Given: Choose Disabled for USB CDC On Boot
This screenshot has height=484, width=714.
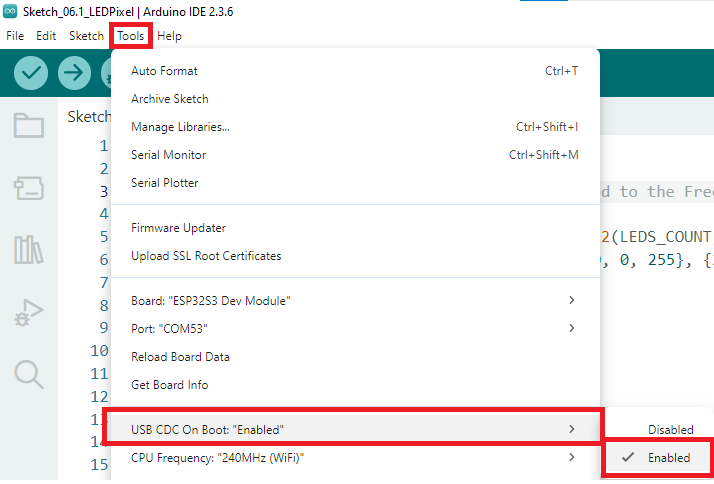Looking at the screenshot, I should point(670,429).
